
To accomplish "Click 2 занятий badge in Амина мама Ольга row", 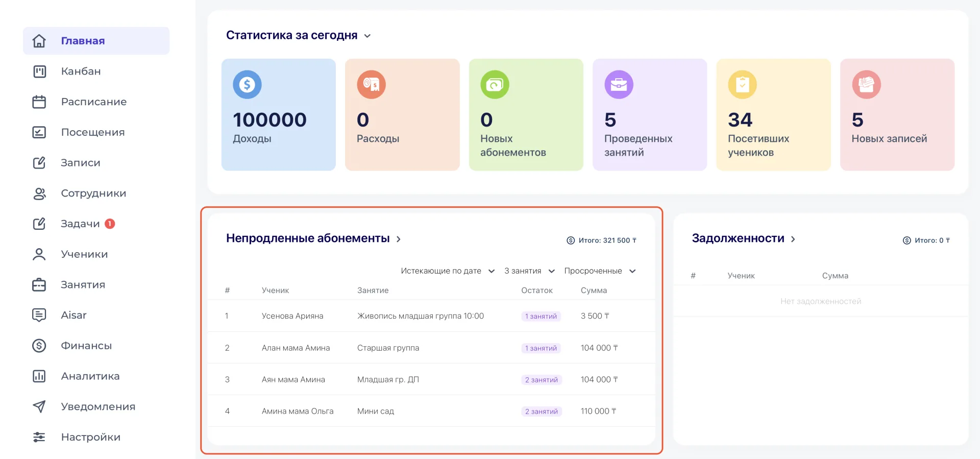I will click(542, 412).
